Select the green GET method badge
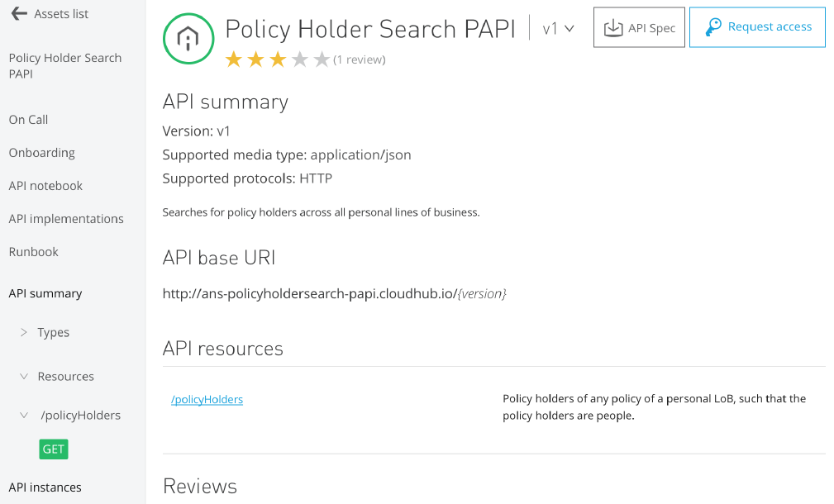Viewport: 834px width, 504px height. (x=54, y=449)
